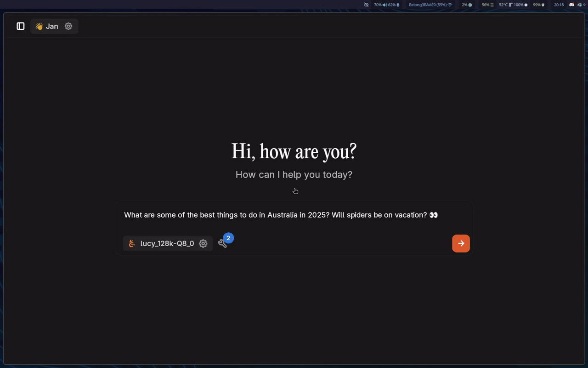Image resolution: width=588 pixels, height=368 pixels.
Task: Click the Jan assistant name in the header
Action: [x=52, y=26]
